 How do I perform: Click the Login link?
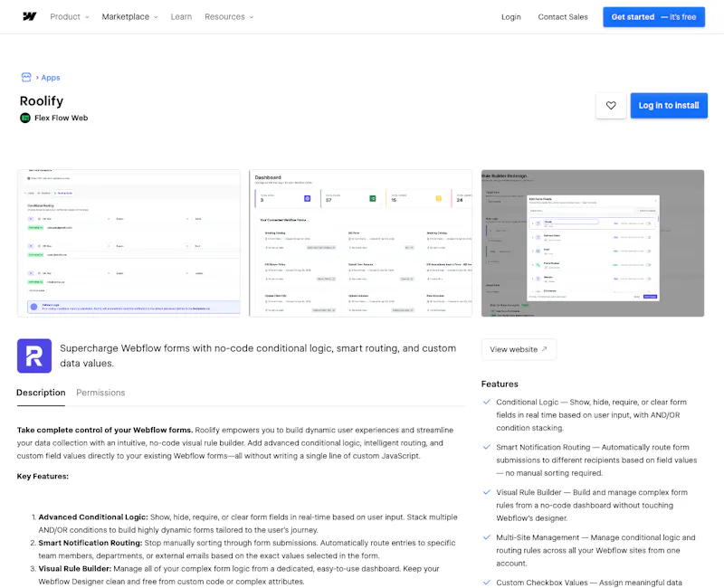(511, 17)
